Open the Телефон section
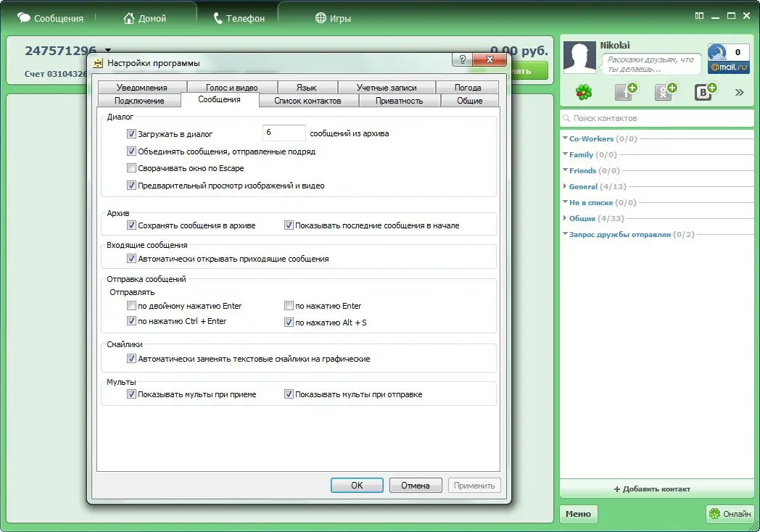This screenshot has width=760, height=532. [239, 18]
